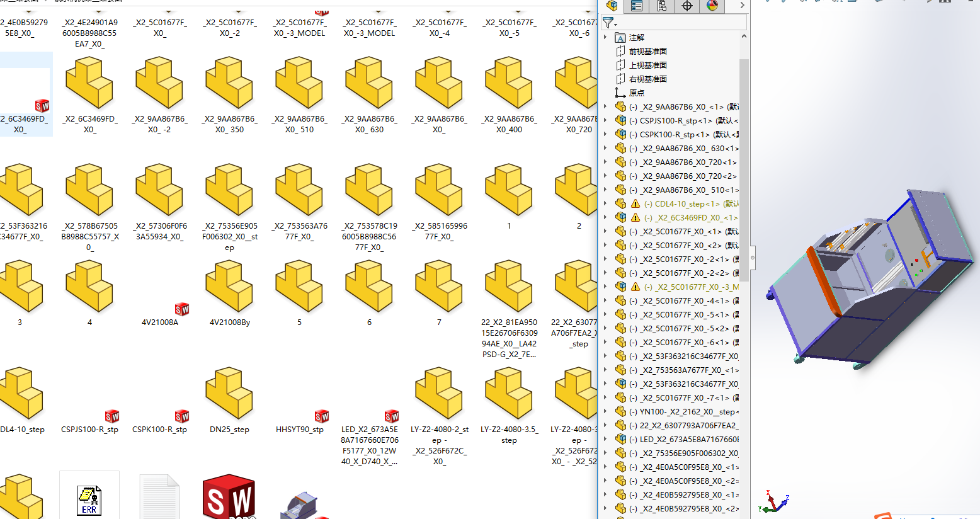The height and width of the screenshot is (519, 980).
Task: Open the DimXpertManager crosshair tab
Action: point(687,6)
